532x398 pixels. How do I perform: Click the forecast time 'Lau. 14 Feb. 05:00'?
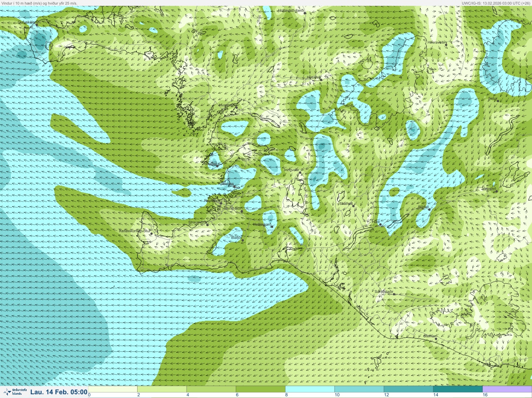tap(59, 392)
